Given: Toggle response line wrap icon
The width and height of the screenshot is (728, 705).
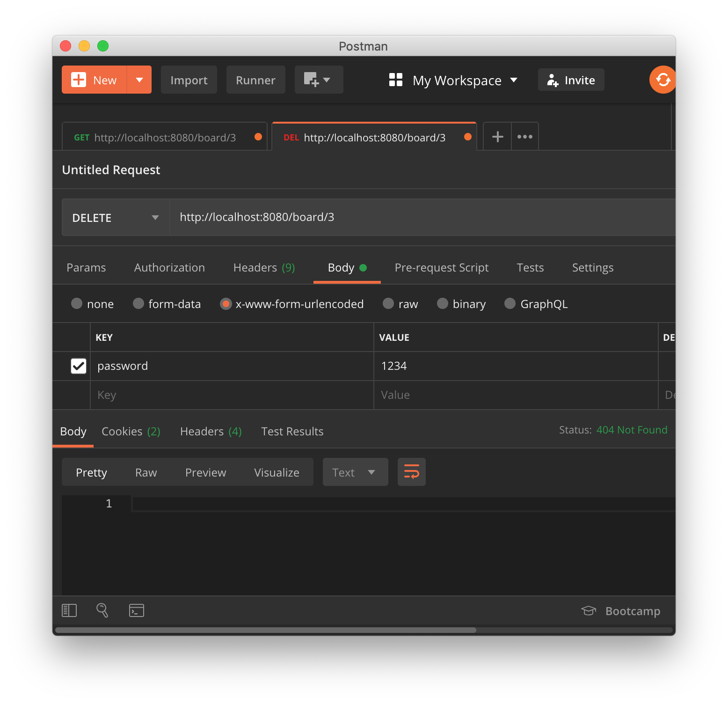Looking at the screenshot, I should click(x=412, y=472).
